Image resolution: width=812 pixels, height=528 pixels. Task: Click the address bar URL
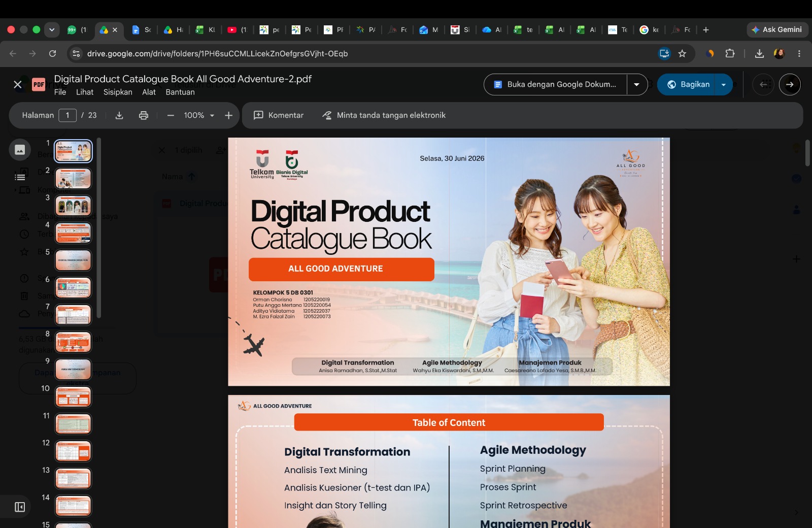tap(217, 53)
